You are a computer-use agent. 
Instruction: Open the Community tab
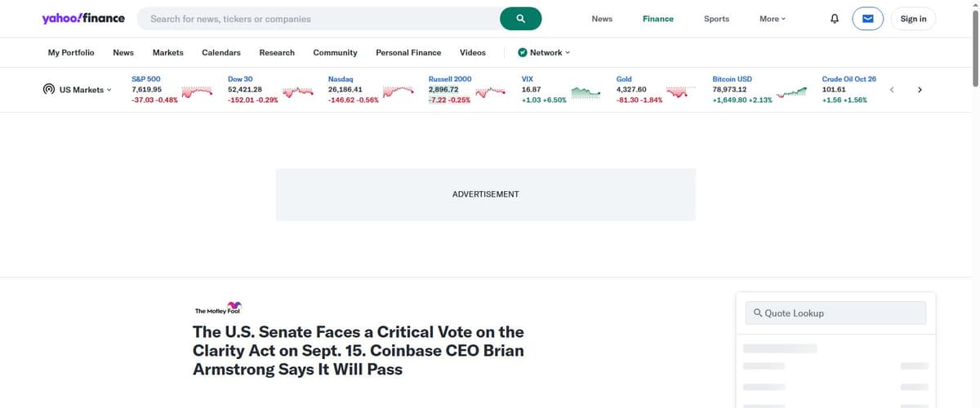coord(335,52)
